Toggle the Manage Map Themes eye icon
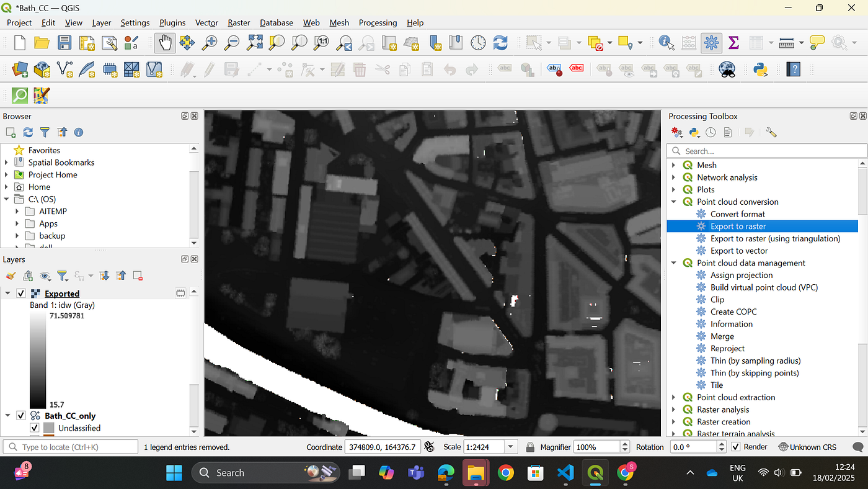Viewport: 868px width, 489px height. coord(45,276)
